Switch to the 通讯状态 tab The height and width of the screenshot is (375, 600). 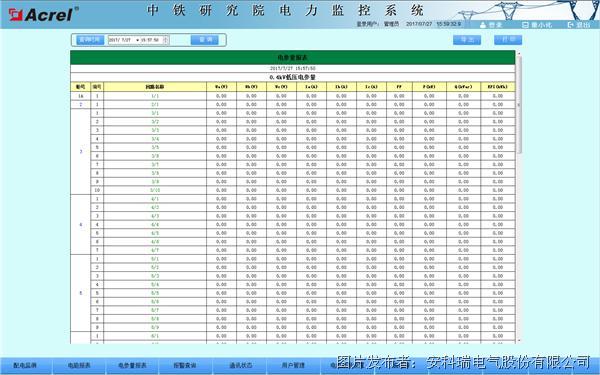coord(240,366)
